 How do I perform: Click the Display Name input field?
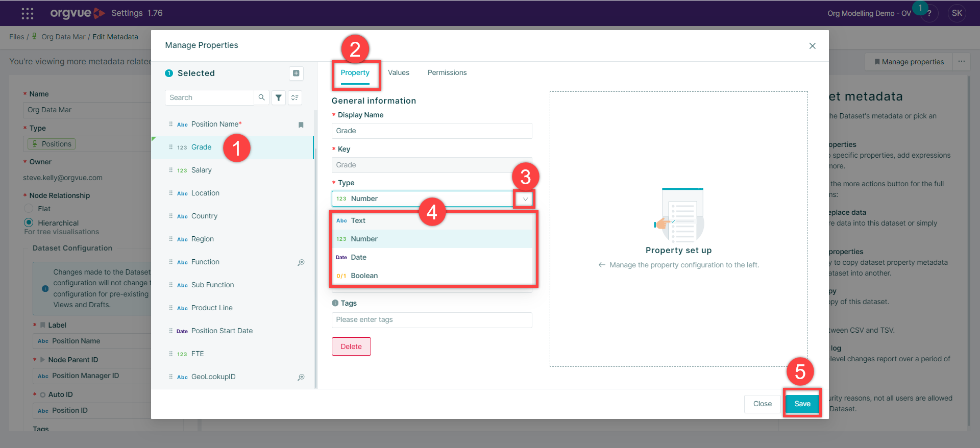[431, 131]
